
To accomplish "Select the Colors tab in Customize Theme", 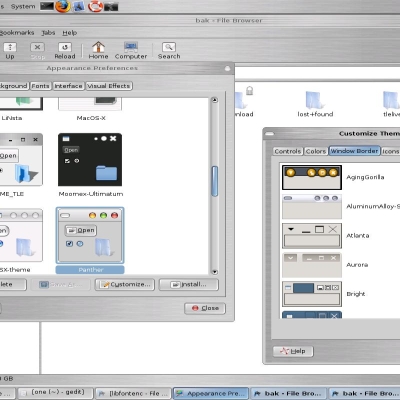I will click(x=316, y=151).
